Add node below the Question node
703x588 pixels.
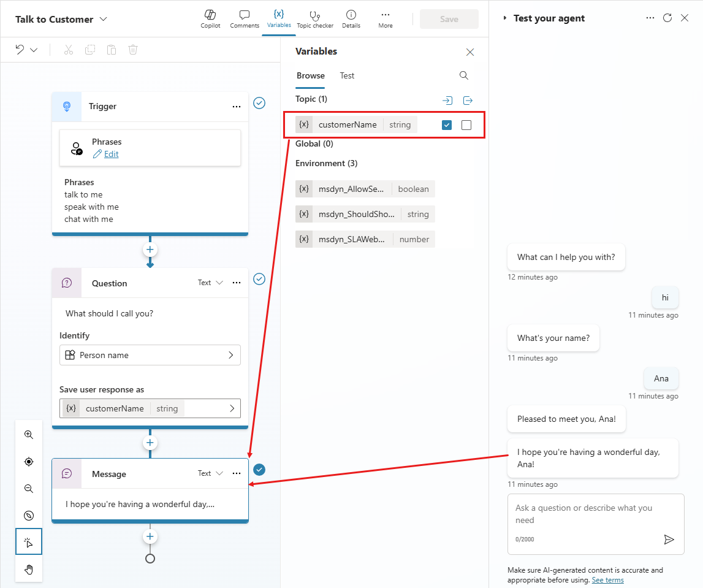[x=150, y=443]
